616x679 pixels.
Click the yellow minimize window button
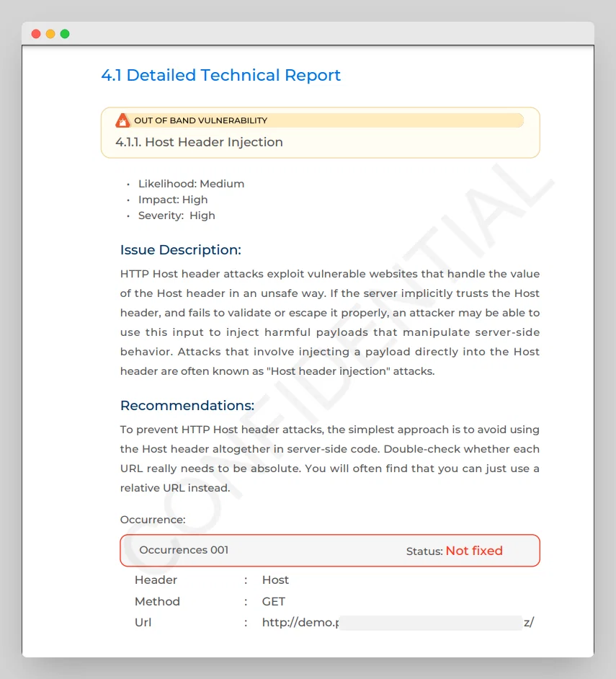click(x=50, y=34)
